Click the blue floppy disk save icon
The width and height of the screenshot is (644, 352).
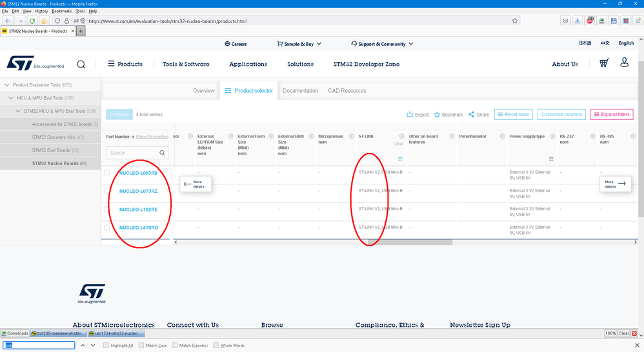614,21
